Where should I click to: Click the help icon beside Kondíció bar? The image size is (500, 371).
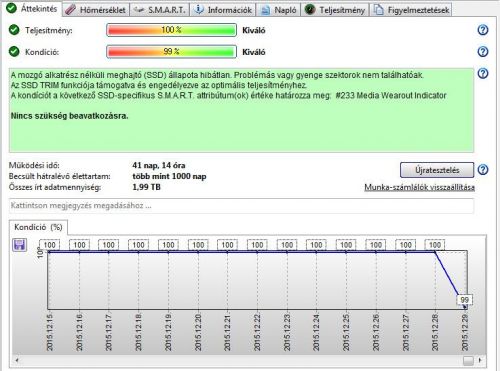click(x=483, y=52)
